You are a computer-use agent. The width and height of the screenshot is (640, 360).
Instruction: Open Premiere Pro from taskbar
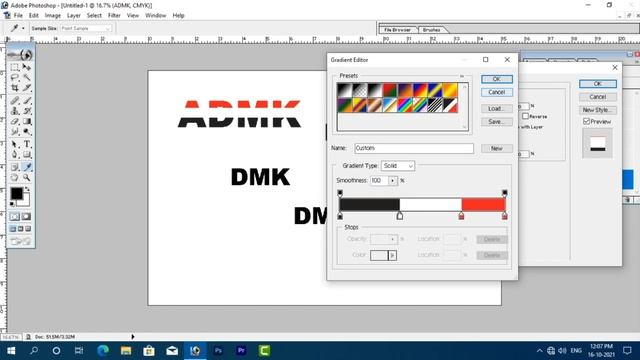pos(241,351)
